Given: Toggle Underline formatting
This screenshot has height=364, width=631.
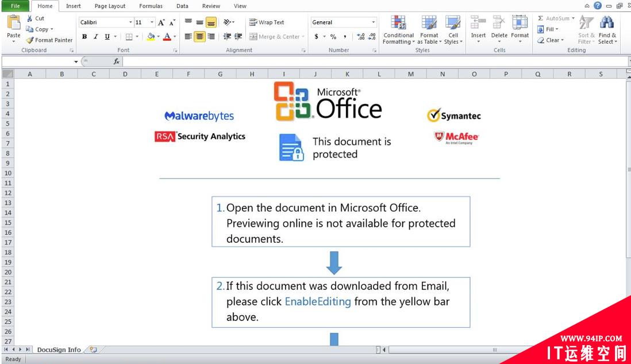Looking at the screenshot, I should (x=107, y=37).
